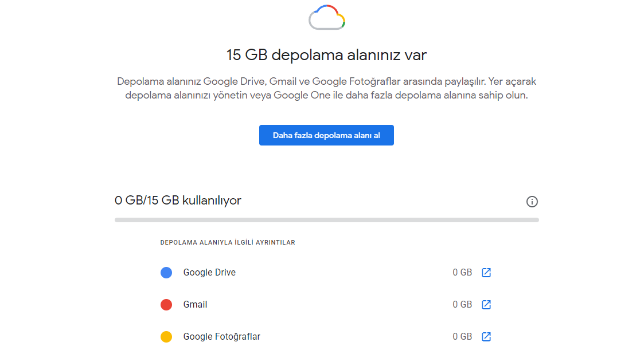This screenshot has width=644, height=354.
Task: Open Google Drive storage via external link icon
Action: click(486, 273)
